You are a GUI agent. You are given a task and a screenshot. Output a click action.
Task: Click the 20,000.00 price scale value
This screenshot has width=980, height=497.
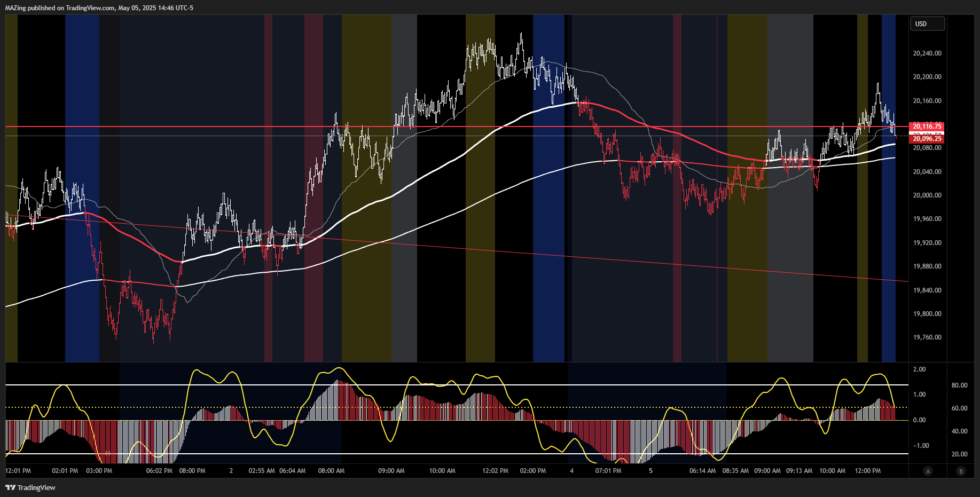click(x=927, y=195)
